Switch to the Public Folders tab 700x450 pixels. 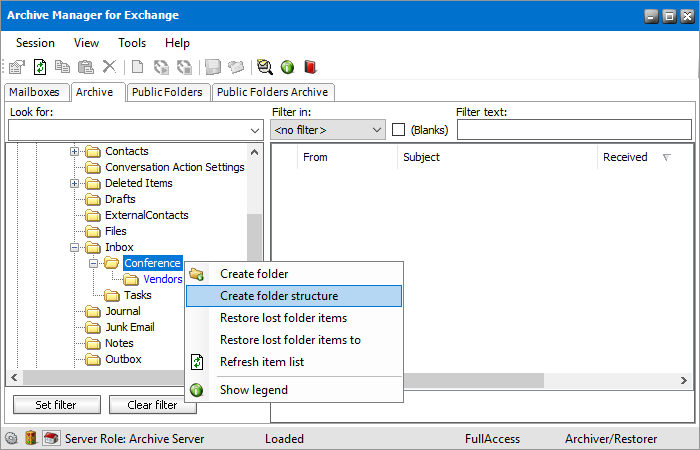[167, 92]
